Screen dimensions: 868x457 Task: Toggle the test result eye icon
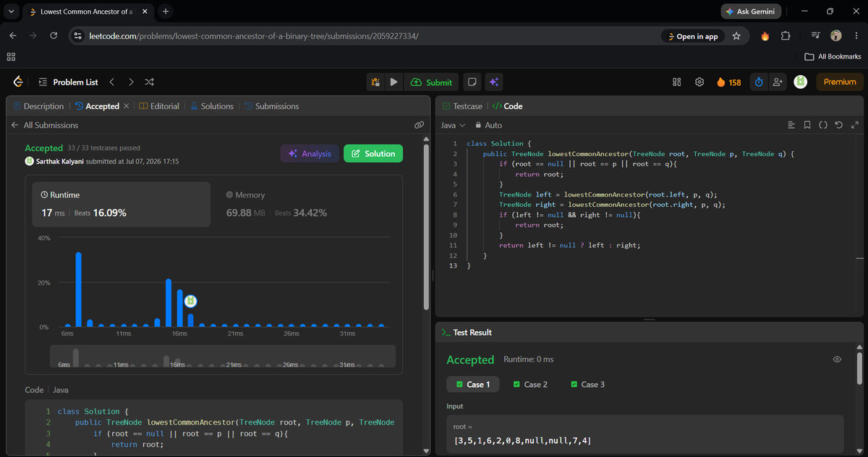pyautogui.click(x=837, y=359)
